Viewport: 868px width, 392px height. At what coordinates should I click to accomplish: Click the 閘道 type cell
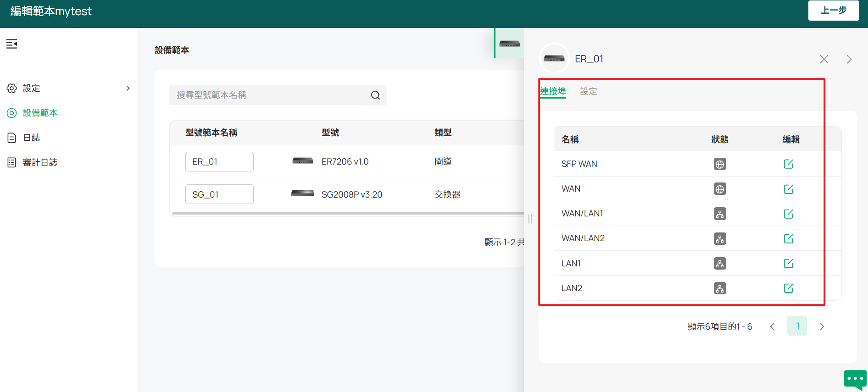pos(443,161)
